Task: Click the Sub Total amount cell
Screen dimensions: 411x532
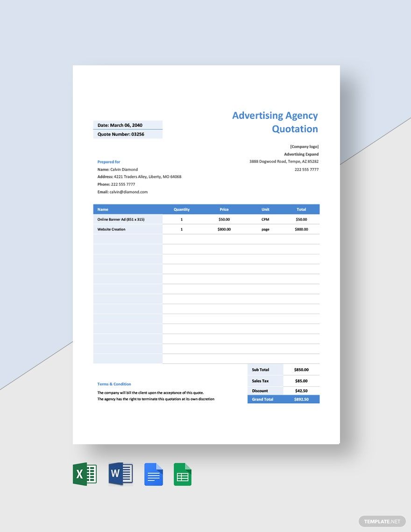Action: 301,369
